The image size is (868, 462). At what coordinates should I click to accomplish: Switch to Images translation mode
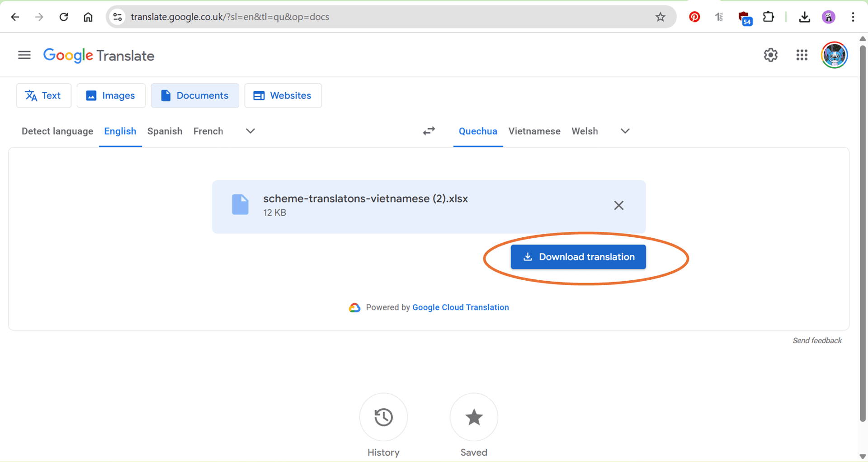(x=111, y=95)
